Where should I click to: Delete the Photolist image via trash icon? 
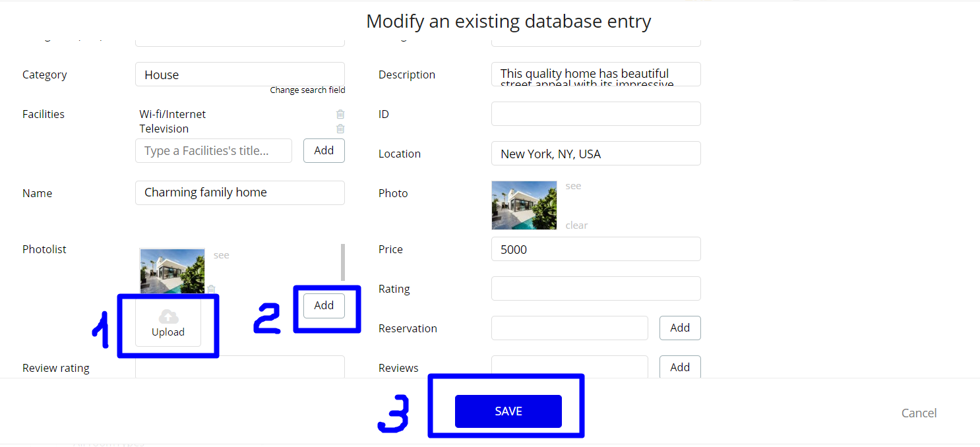(x=211, y=289)
